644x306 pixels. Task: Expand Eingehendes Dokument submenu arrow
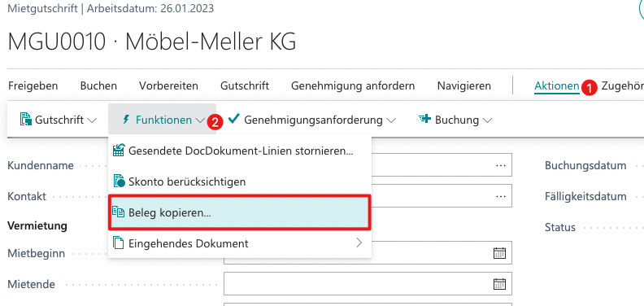click(x=359, y=243)
